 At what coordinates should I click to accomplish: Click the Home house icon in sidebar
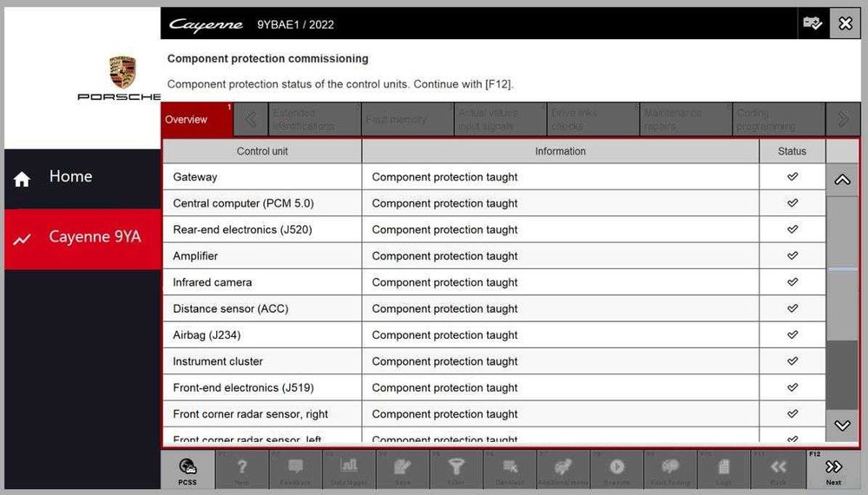tap(23, 179)
